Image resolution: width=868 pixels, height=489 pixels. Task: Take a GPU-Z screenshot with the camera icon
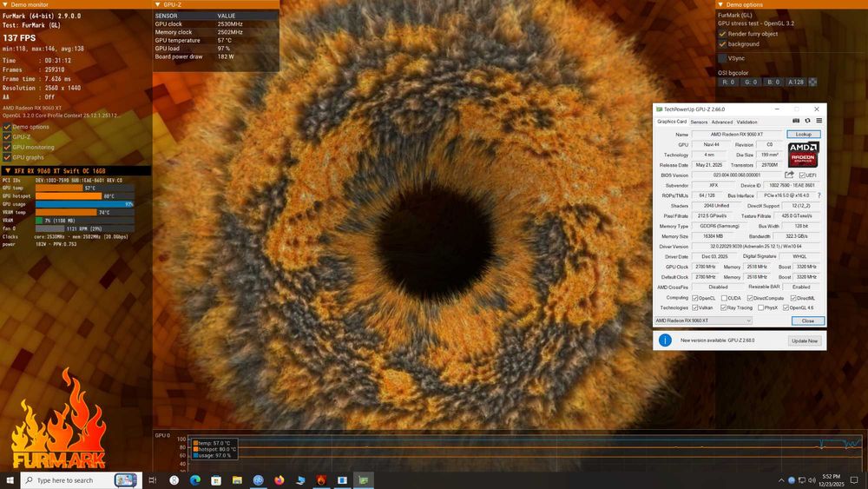pyautogui.click(x=795, y=121)
